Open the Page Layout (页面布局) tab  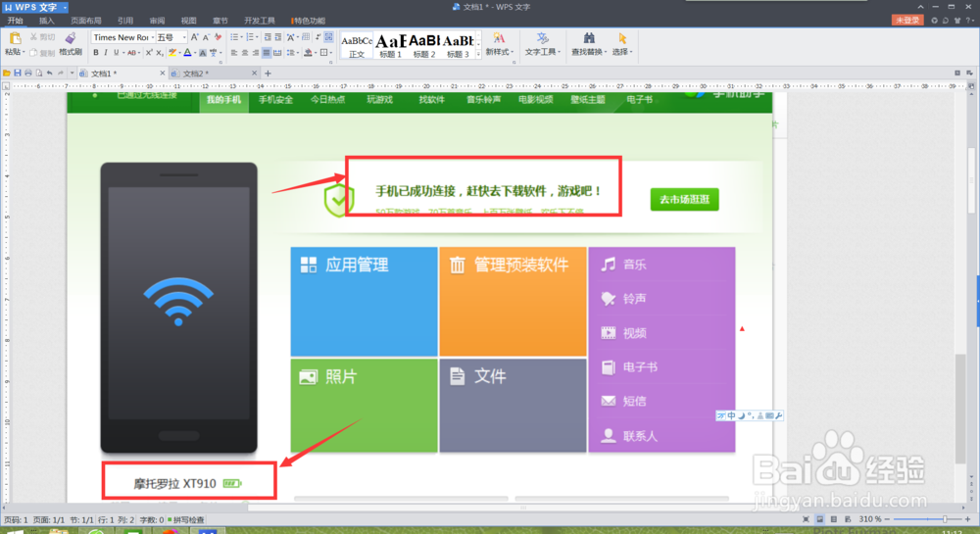coord(86,21)
